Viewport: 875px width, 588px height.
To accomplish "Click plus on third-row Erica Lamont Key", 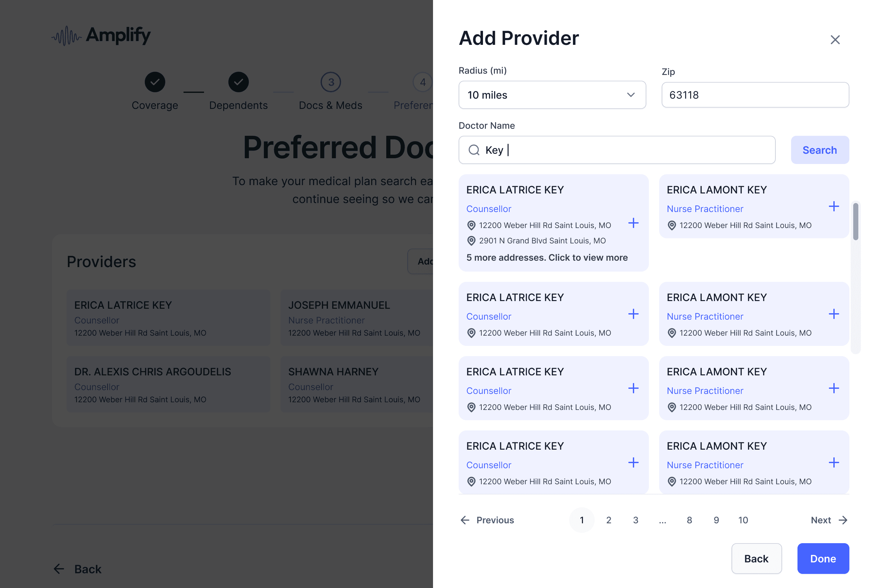I will click(833, 388).
